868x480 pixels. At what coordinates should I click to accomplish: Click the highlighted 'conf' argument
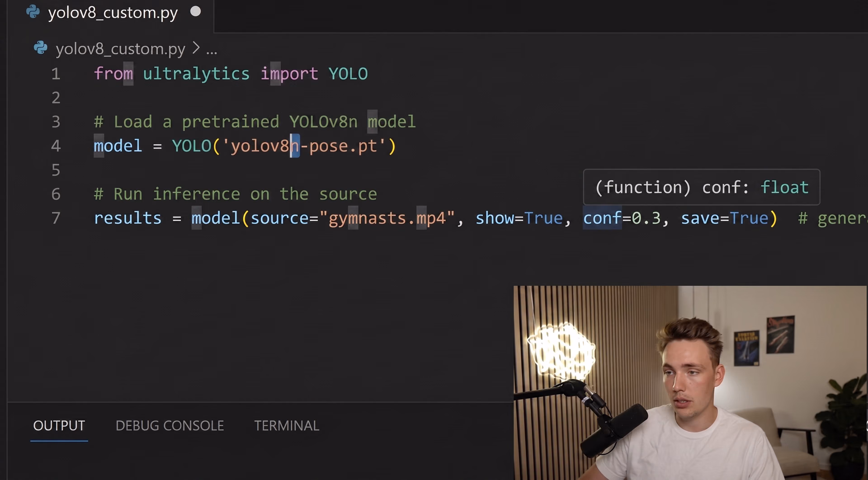602,218
